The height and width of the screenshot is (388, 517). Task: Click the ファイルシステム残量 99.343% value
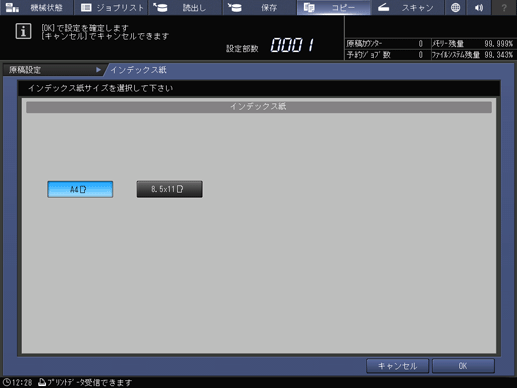click(499, 55)
